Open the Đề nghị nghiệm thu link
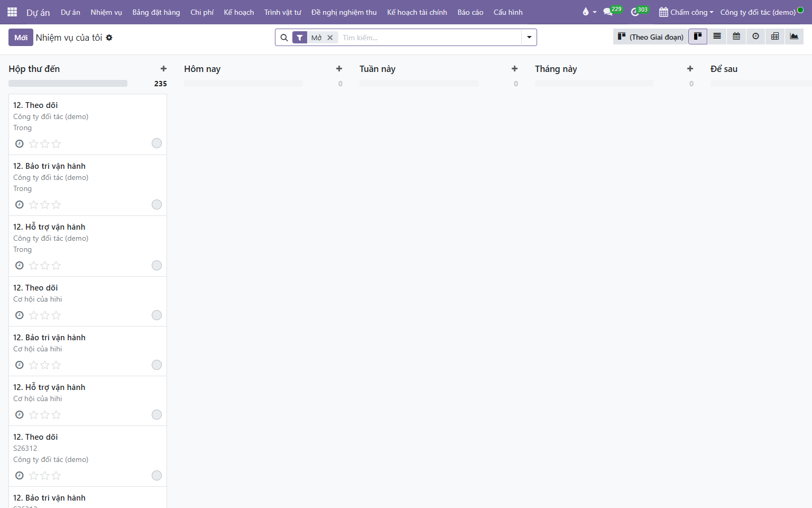 click(344, 12)
